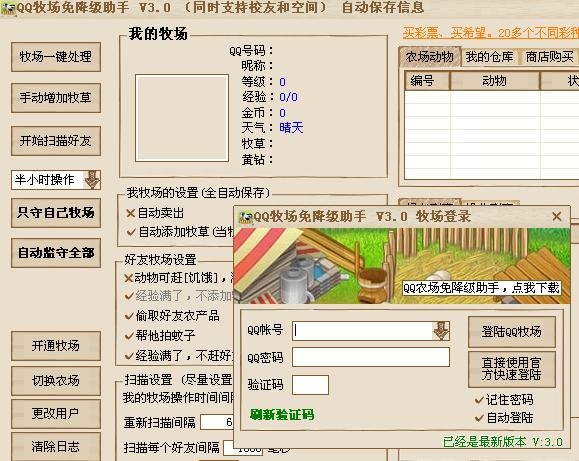
Task: Toggle the 记住密码 checkbox
Action: [x=479, y=400]
